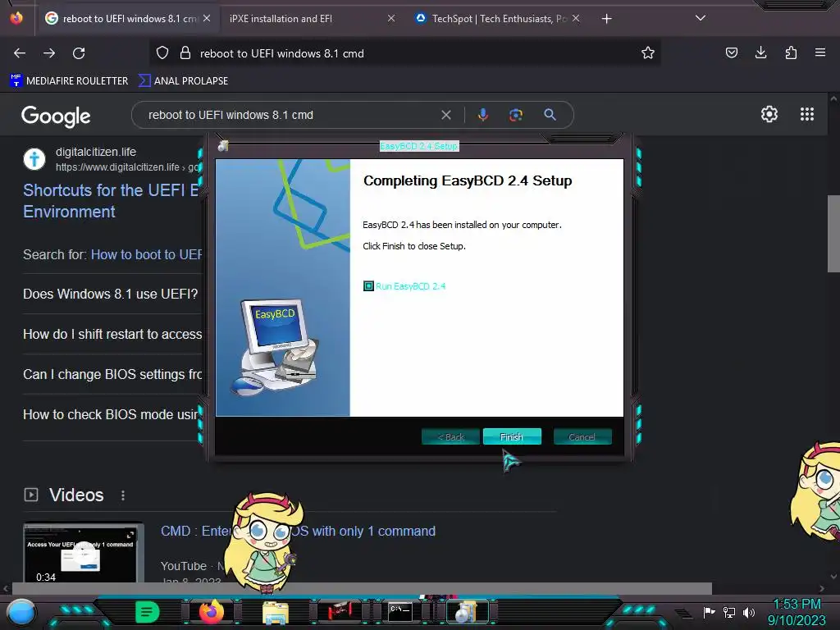Close the reboot to UEFI Google tab

tap(207, 18)
